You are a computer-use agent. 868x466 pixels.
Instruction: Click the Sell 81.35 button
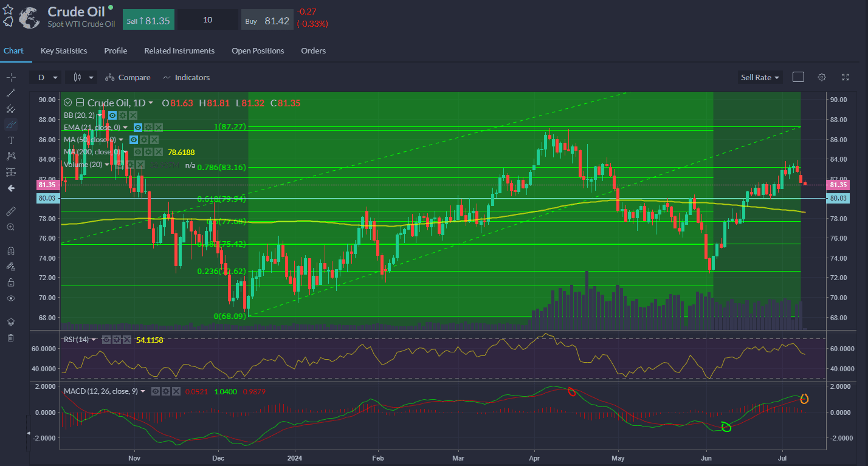[148, 20]
